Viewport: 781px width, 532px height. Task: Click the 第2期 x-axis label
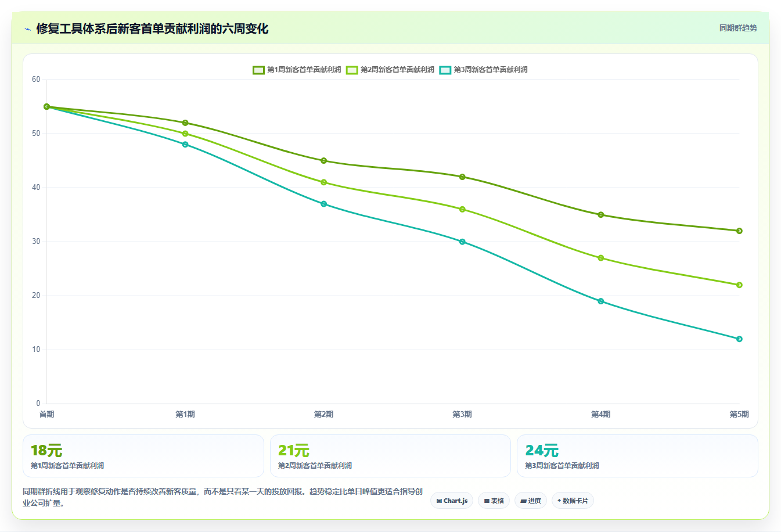(323, 414)
